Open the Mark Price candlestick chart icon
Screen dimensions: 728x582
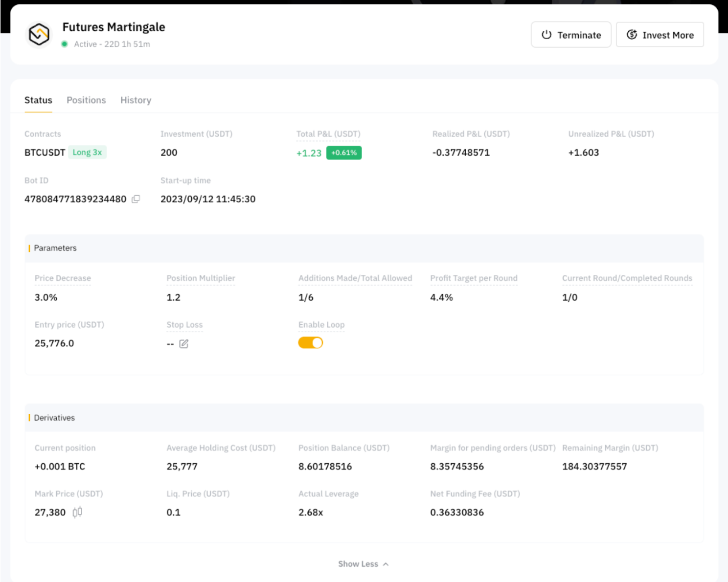tap(77, 512)
